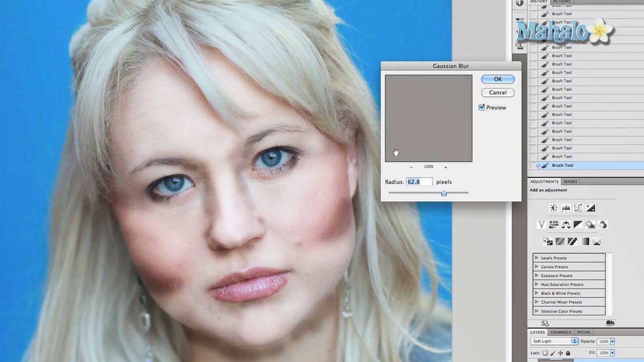Image resolution: width=644 pixels, height=362 pixels.
Task: Toggle lock image pixels brush icon
Action: click(553, 353)
